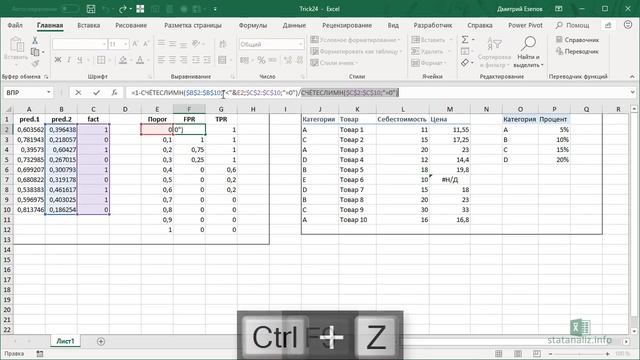Click the AutoSum sigma icon
Viewport: 640px width, 360px height.
click(x=465, y=40)
